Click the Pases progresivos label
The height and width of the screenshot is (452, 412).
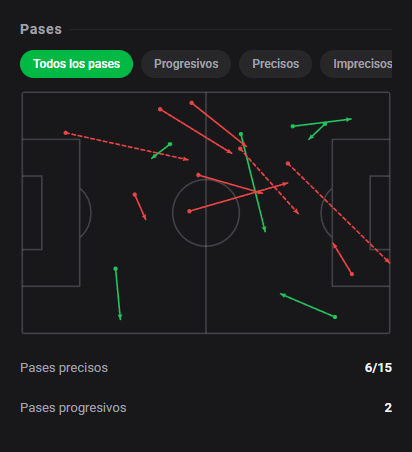(73, 408)
